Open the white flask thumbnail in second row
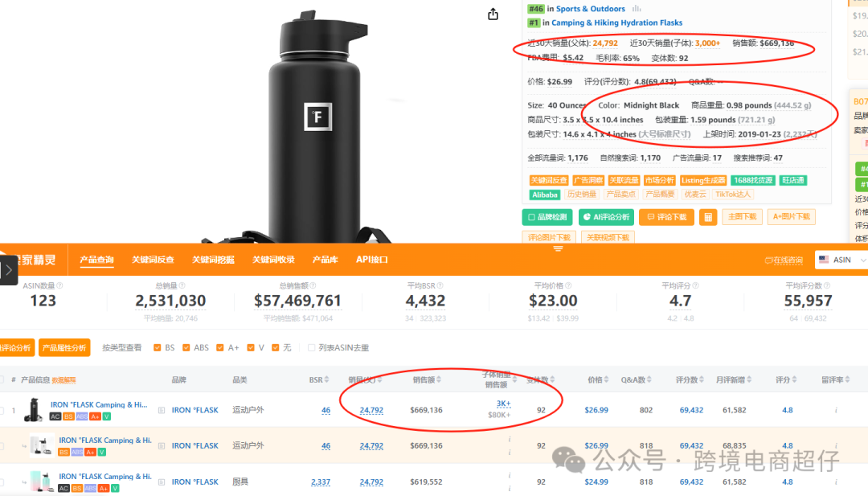 click(x=42, y=445)
